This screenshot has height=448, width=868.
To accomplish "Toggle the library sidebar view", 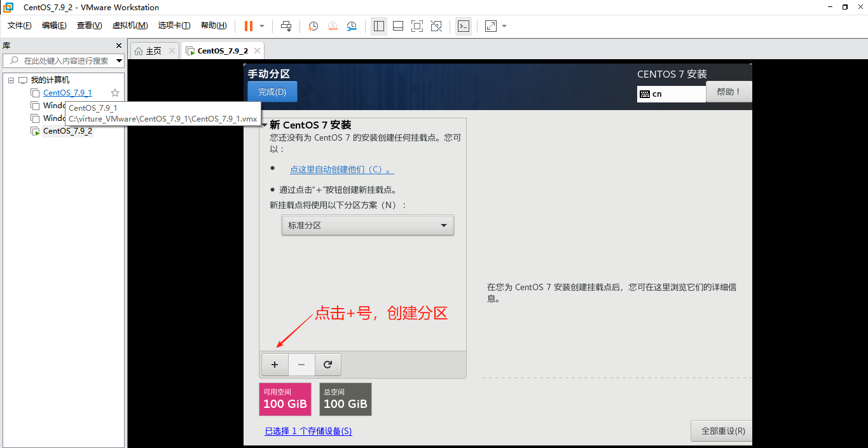I will (379, 26).
